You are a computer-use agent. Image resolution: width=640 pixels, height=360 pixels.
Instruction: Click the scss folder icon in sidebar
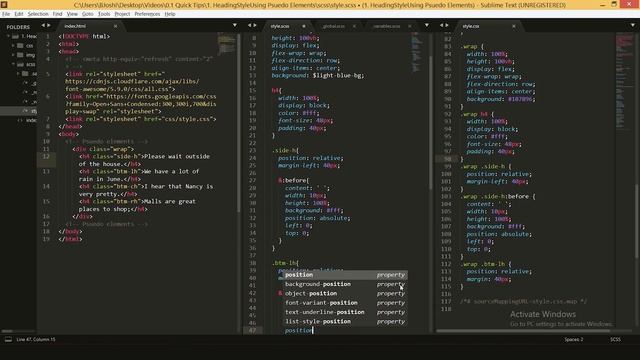click(x=20, y=64)
